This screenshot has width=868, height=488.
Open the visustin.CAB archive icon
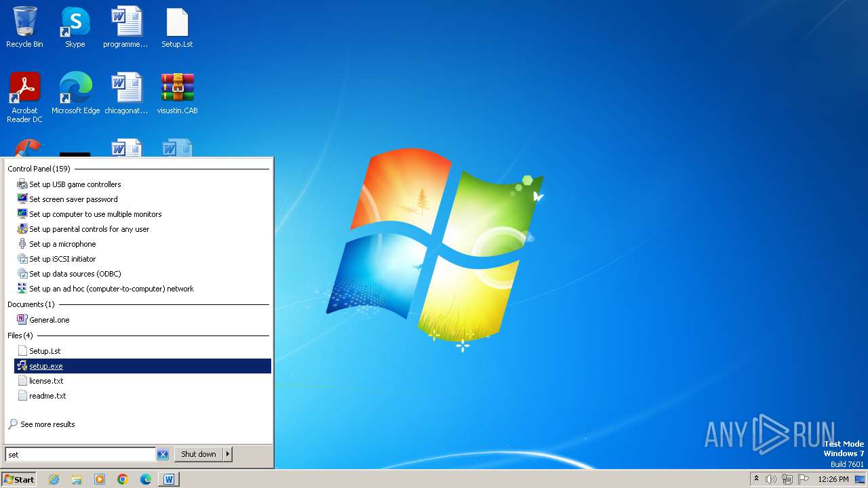[177, 94]
